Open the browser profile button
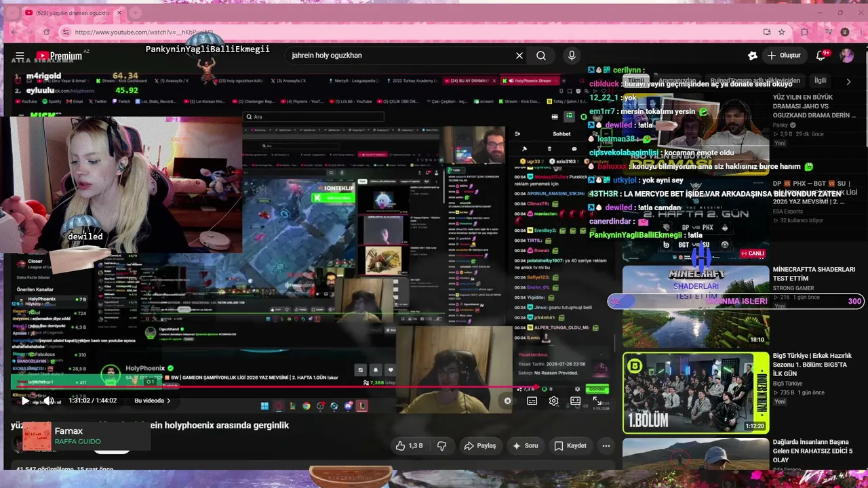This screenshot has height=488, width=868. pyautogui.click(x=844, y=32)
